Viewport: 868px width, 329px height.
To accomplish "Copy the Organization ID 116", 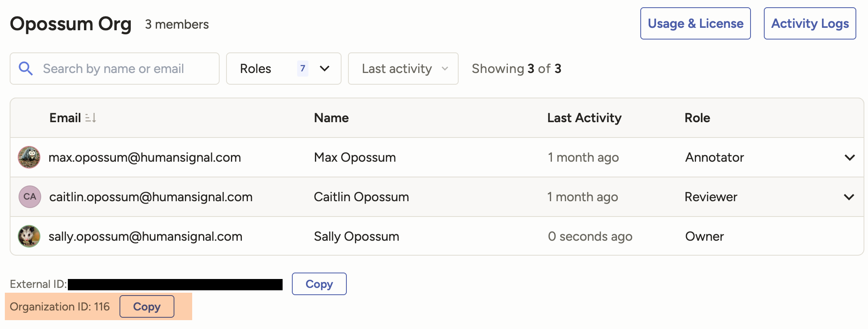I will (x=147, y=306).
